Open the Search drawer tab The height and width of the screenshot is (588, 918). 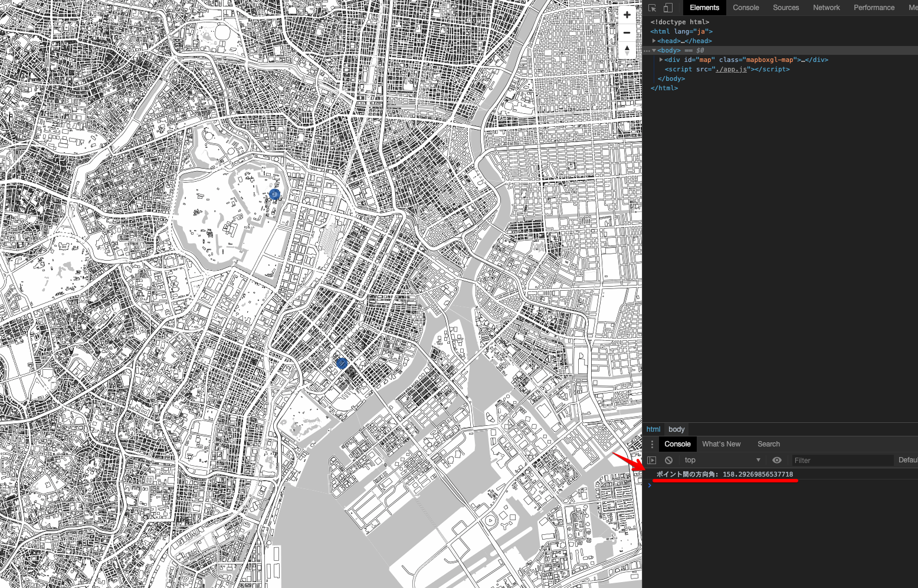[768, 444]
